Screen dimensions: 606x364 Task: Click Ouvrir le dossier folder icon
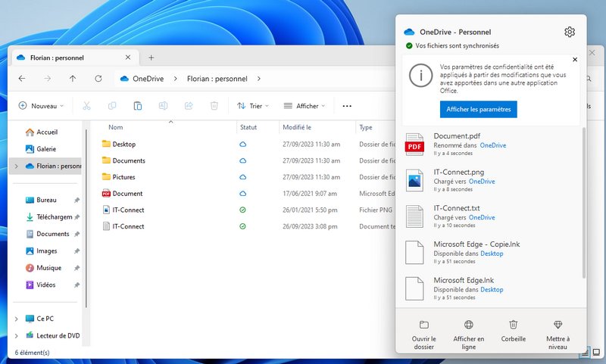pyautogui.click(x=424, y=325)
